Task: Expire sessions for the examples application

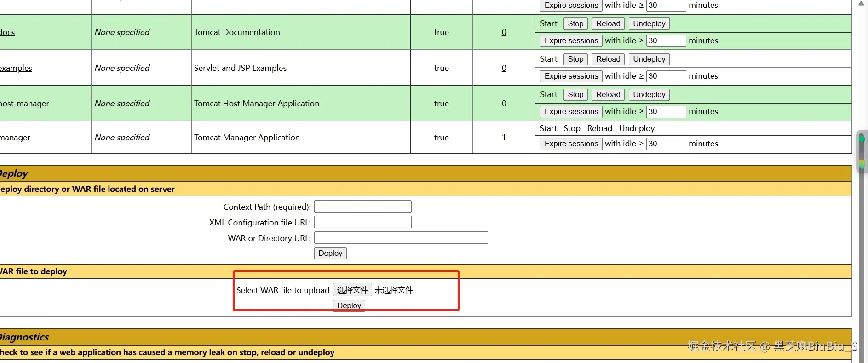Action: point(571,76)
